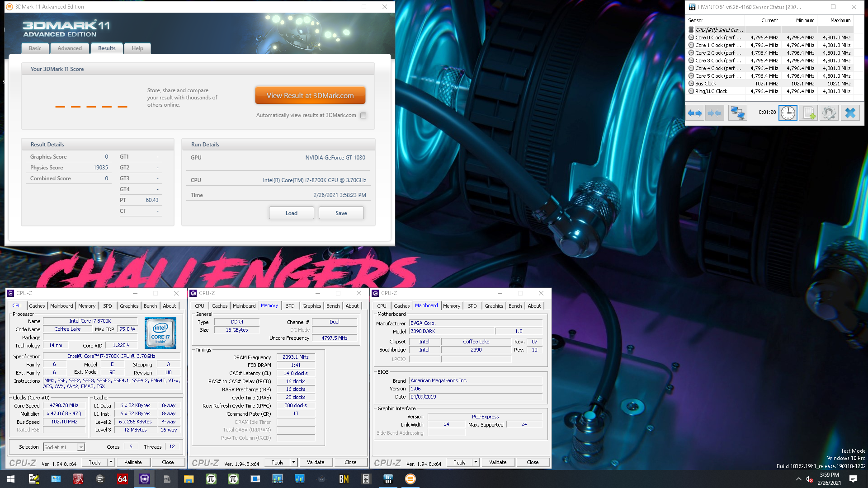This screenshot has height=488, width=868.
Task: Click the Maximum column header in HWiNFO
Action: tap(836, 20)
